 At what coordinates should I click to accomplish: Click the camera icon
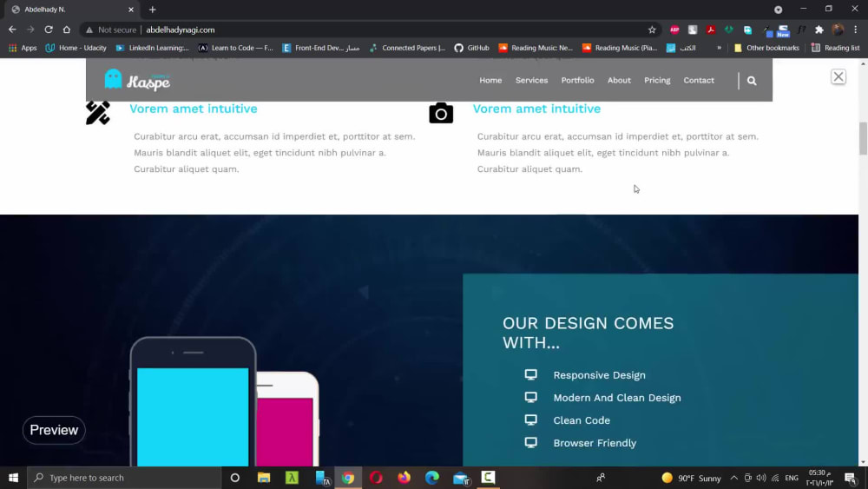[441, 113]
